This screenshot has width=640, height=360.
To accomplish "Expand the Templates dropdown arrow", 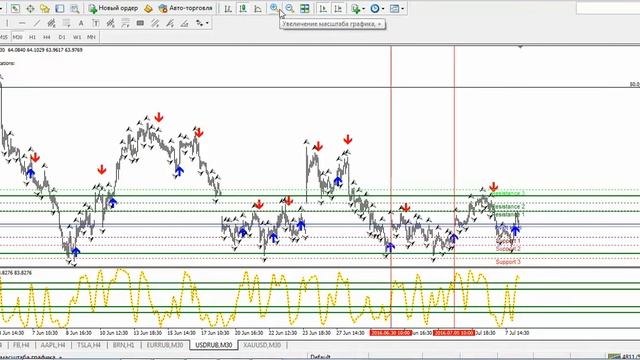I will click(402, 9).
